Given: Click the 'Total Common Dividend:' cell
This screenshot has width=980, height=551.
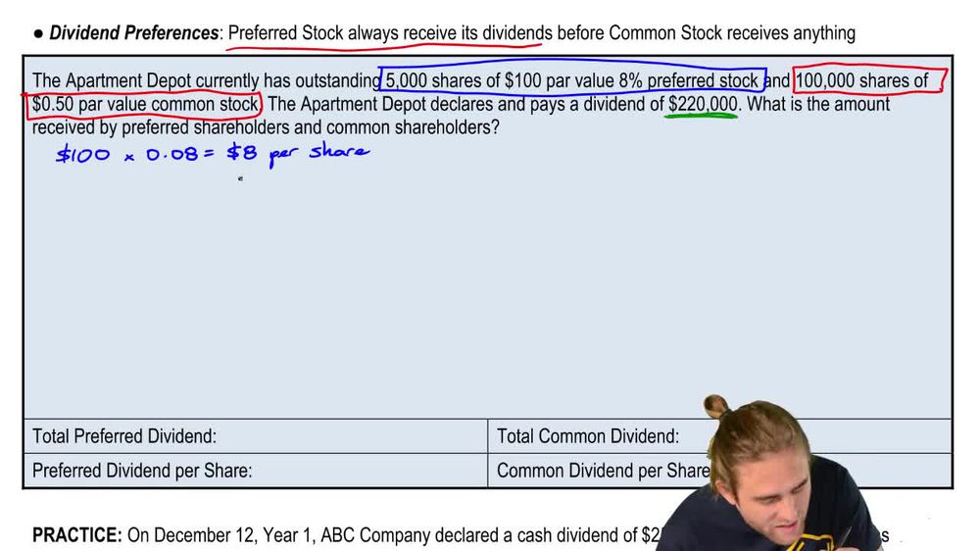Looking at the screenshot, I should [x=720, y=436].
